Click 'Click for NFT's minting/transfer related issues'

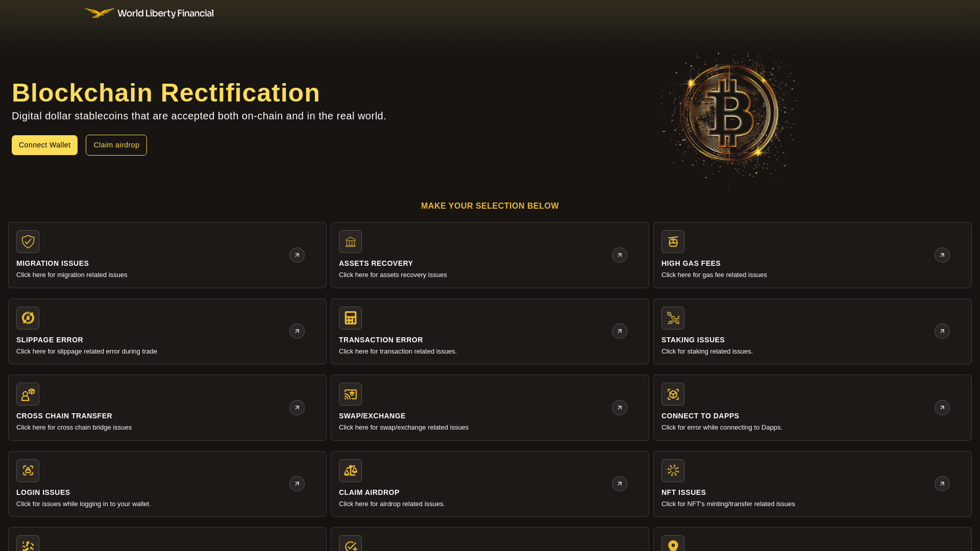coord(728,504)
